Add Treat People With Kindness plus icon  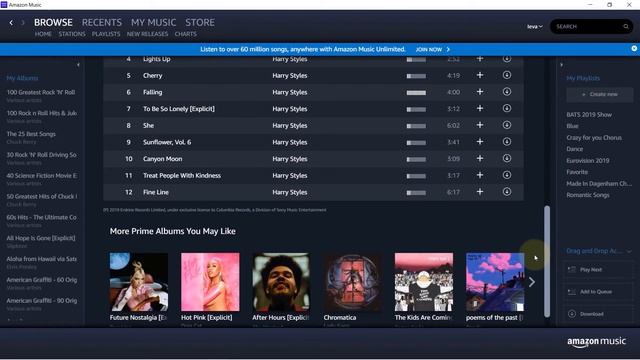pyautogui.click(x=480, y=175)
